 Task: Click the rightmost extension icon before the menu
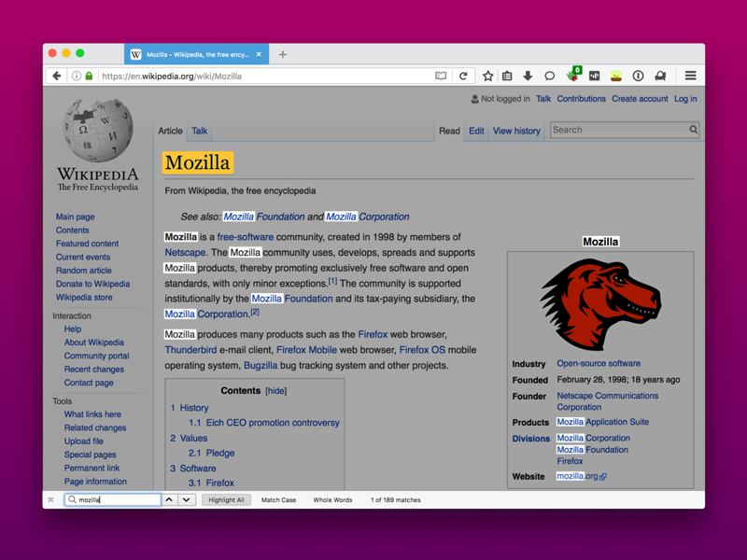point(660,76)
